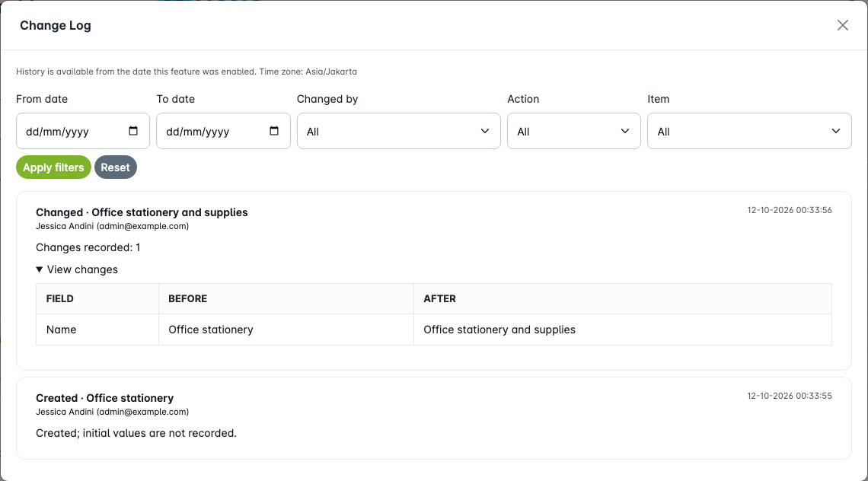Open the Item dropdown
The width and height of the screenshot is (868, 481).
point(749,131)
